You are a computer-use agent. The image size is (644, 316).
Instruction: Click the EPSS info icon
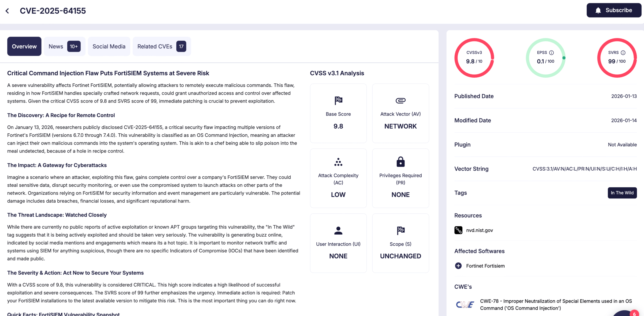pyautogui.click(x=551, y=52)
